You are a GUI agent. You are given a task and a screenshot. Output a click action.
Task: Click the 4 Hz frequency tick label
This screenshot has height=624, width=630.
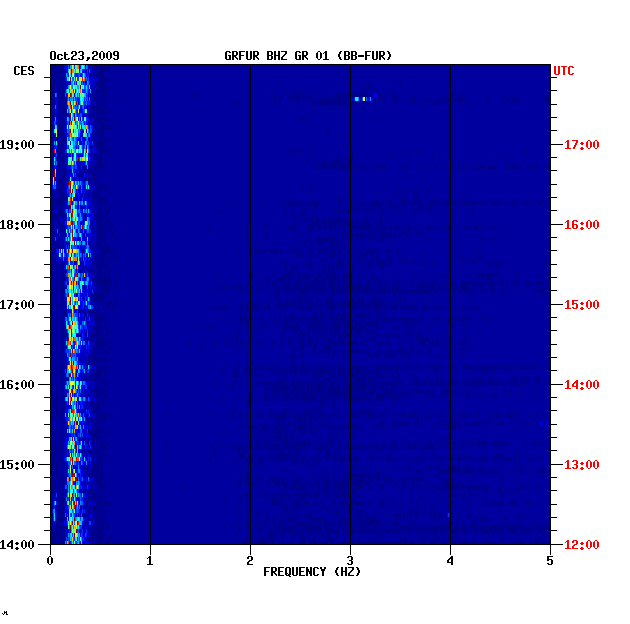(x=450, y=561)
